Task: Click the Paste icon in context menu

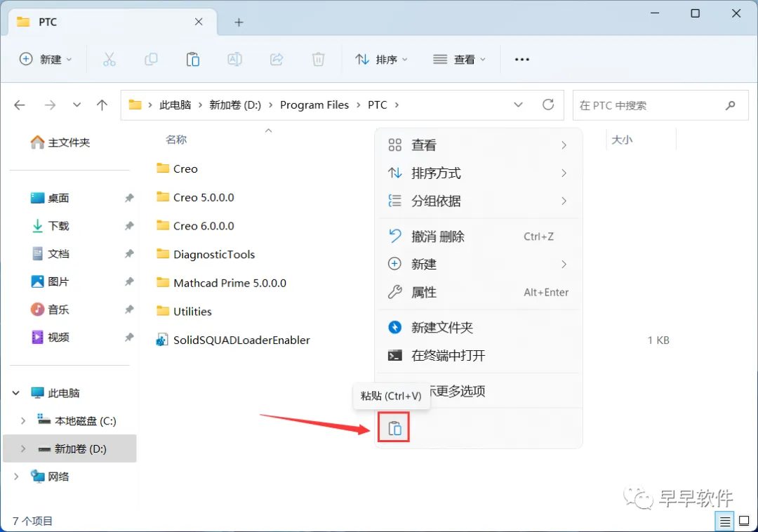Action: pos(394,427)
